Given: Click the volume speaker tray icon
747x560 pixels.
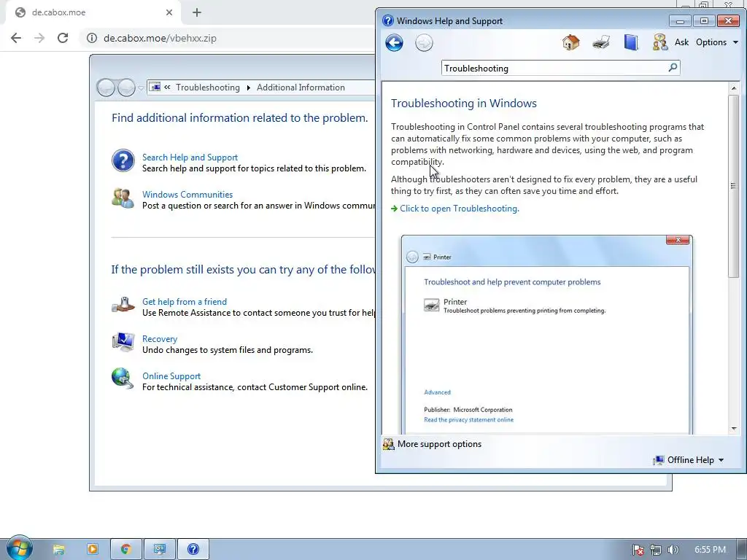Looking at the screenshot, I should coord(673,550).
